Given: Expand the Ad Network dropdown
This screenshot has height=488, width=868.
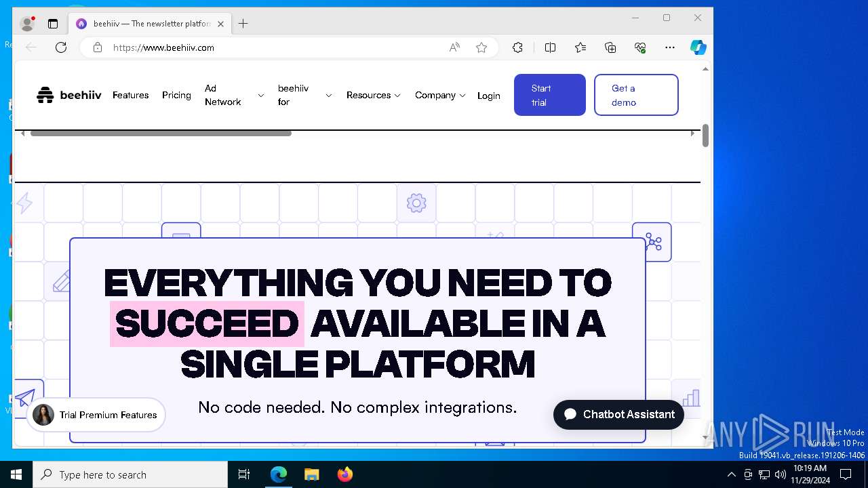Looking at the screenshot, I should pyautogui.click(x=234, y=95).
